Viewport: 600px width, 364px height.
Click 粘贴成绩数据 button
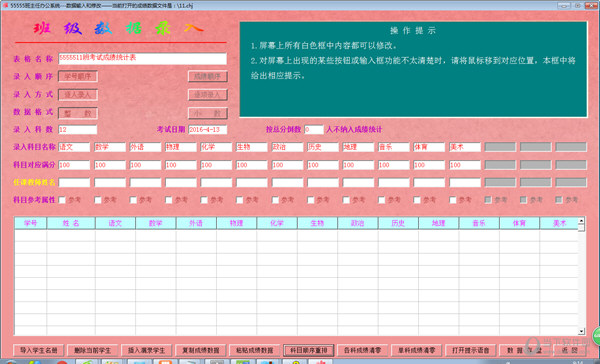tap(254, 350)
